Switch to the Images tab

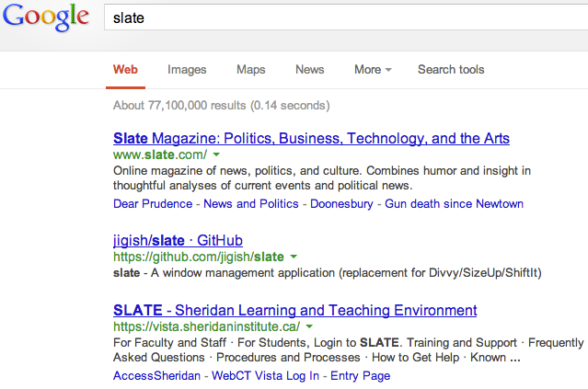(x=187, y=70)
